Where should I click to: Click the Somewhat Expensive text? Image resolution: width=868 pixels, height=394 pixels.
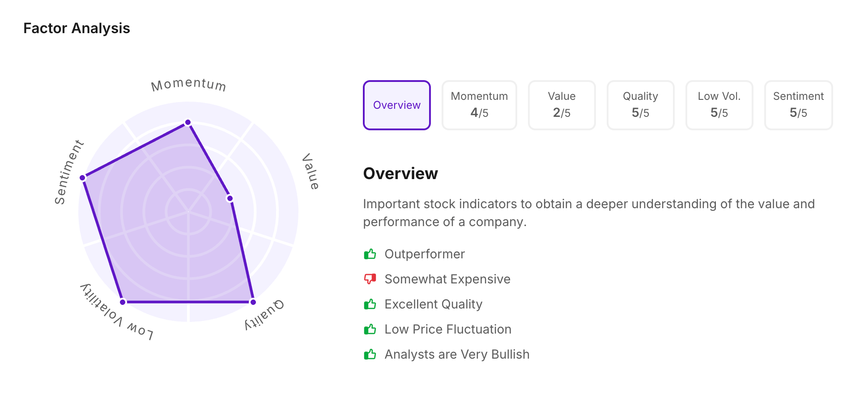tap(447, 279)
